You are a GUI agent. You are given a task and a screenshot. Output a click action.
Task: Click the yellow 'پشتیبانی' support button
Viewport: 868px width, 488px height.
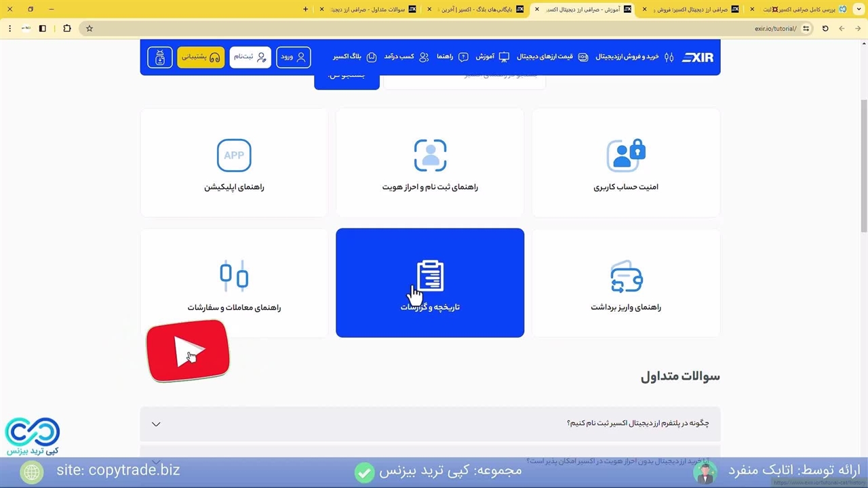point(201,57)
